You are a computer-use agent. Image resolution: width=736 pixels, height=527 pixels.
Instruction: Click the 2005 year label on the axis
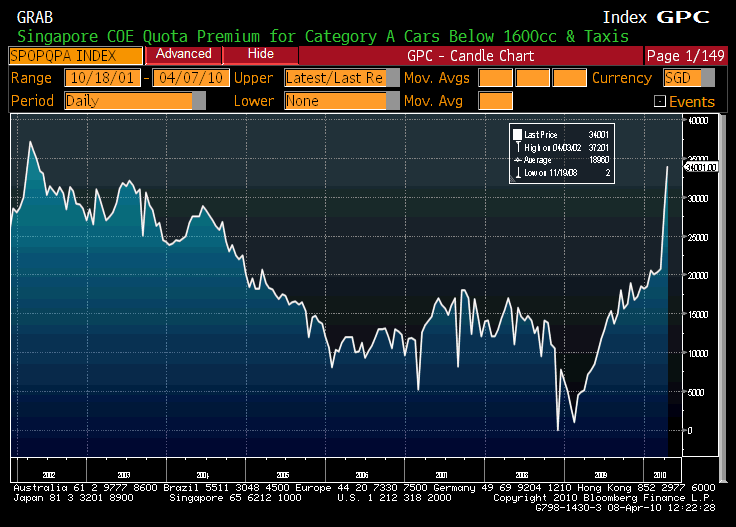283,475
